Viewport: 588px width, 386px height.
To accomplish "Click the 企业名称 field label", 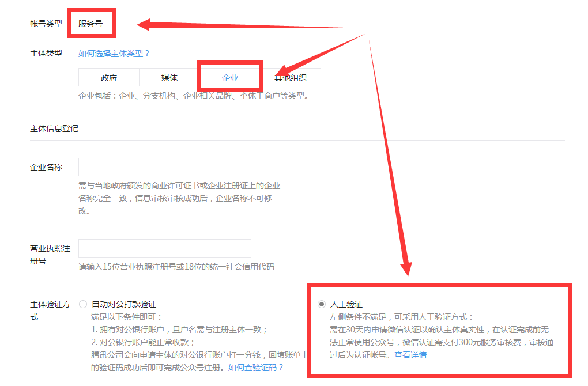I will click(46, 168).
